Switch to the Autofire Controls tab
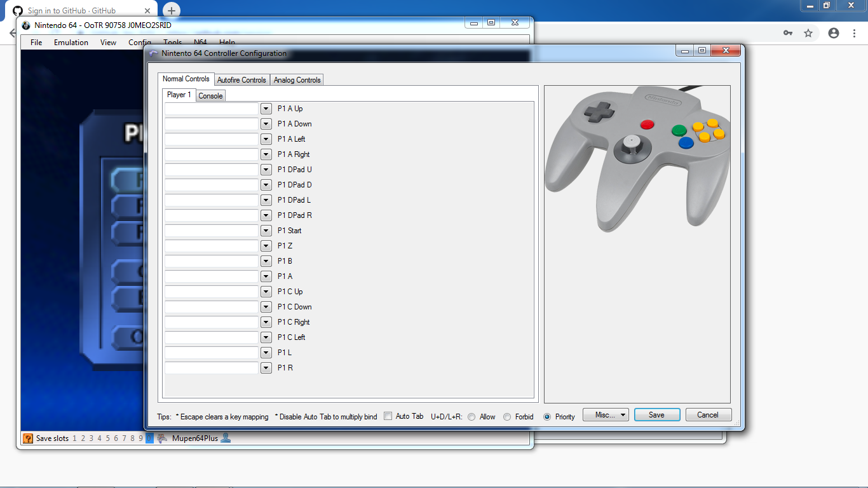Screen dimensions: 868x488 241,80
